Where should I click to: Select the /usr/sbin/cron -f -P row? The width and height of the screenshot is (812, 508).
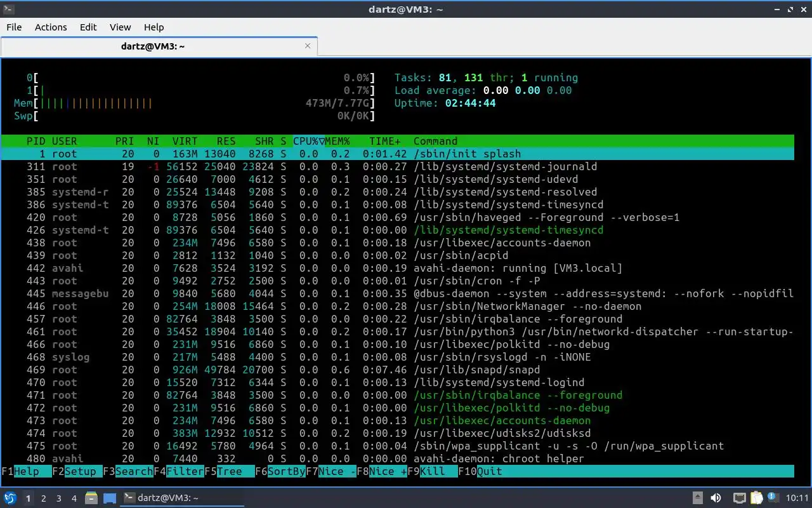397,281
